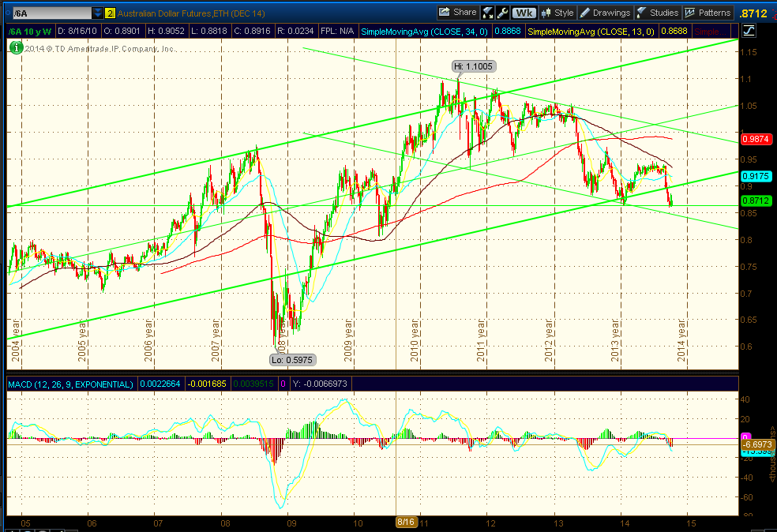Viewport: 777px width, 532px height.
Task: Click the L: 0.8818 low value
Action: point(208,32)
